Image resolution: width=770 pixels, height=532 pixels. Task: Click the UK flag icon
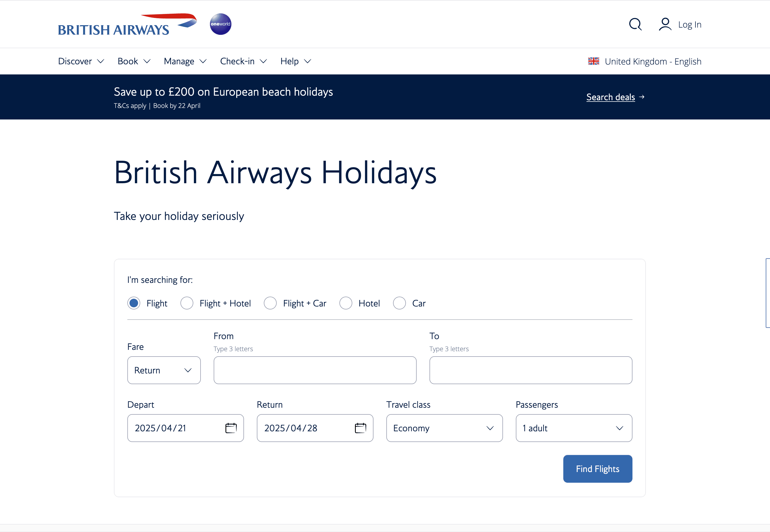594,61
